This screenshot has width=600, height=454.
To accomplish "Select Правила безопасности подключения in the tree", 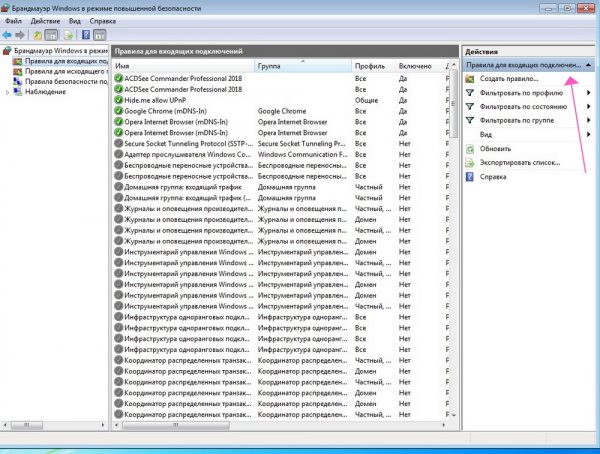I will coord(66,81).
